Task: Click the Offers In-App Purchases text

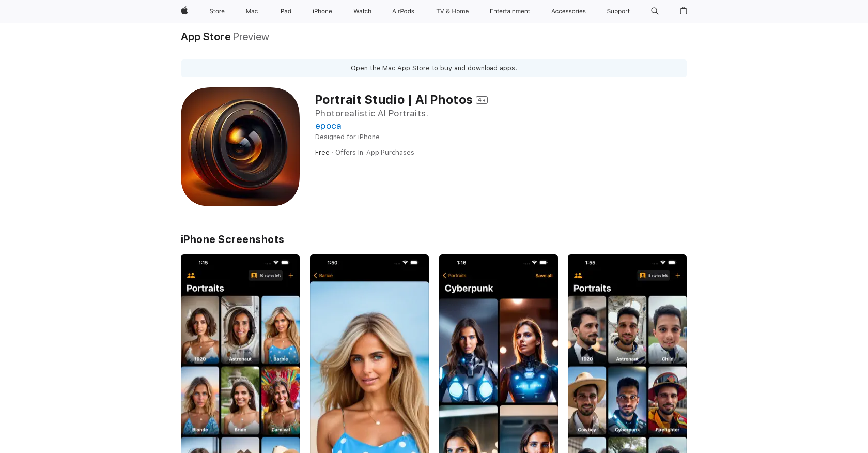Action: 375,153
